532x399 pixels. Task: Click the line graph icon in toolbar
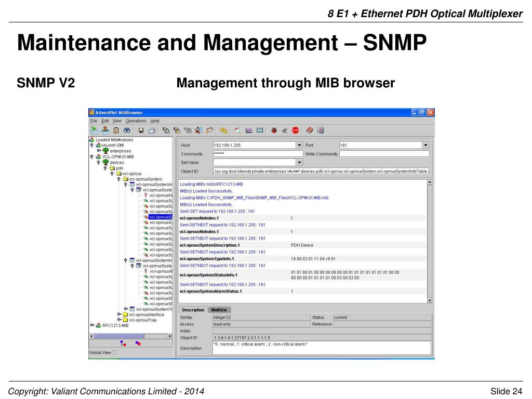(x=249, y=130)
